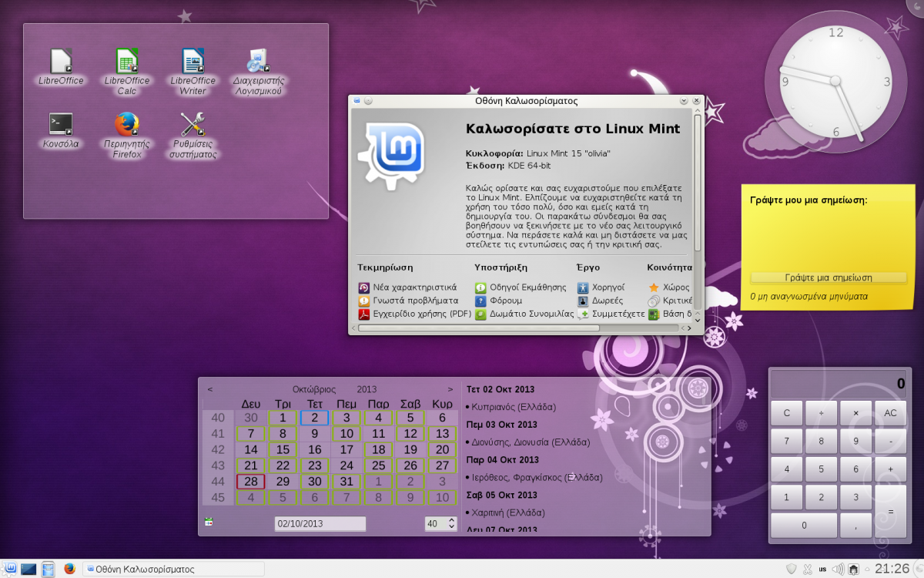Click the shield icon in system tray
Image resolution: width=924 pixels, height=578 pixels.
(x=791, y=569)
